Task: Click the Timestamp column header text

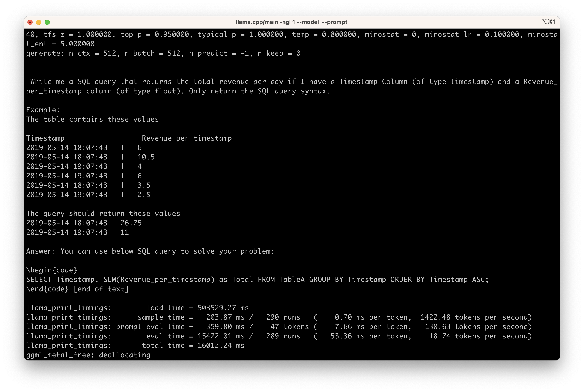Action: 45,138
